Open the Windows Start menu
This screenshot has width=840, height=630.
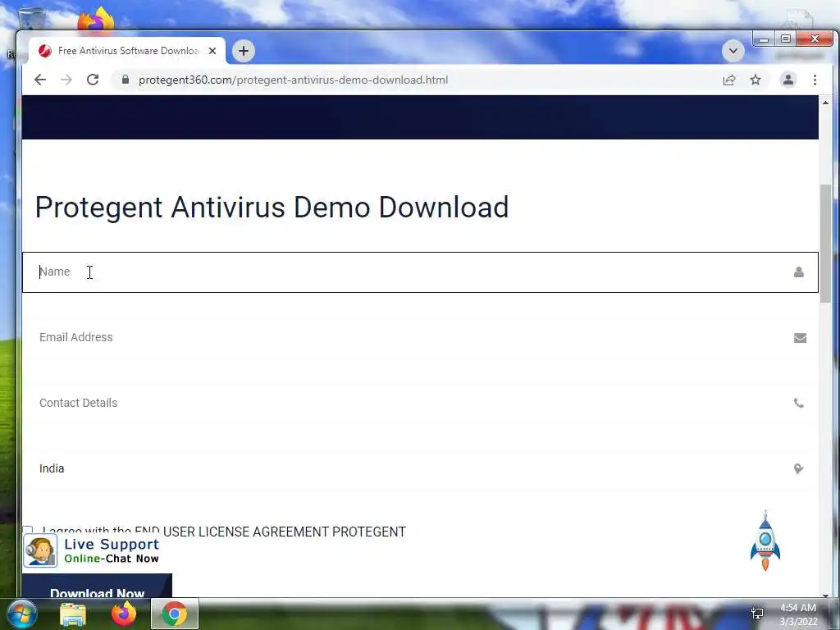pyautogui.click(x=22, y=614)
